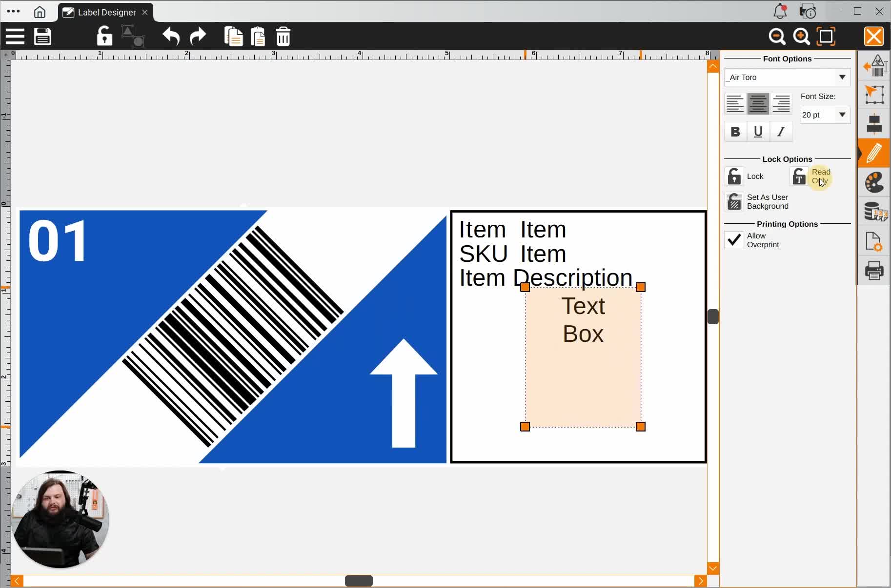Copy the selected object
The image size is (891, 588).
233,37
